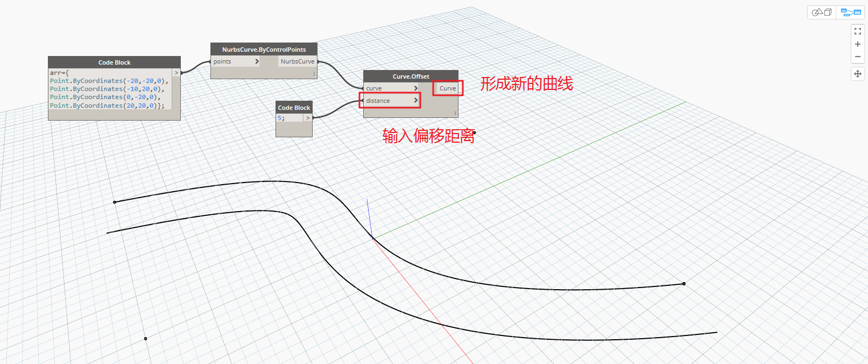Click the curve port chevron
This screenshot has width=868, height=364.
(x=415, y=88)
